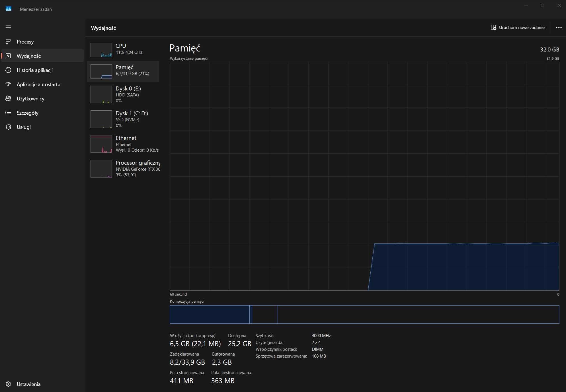Click the memory usage graph area
This screenshot has width=566, height=392.
[364, 176]
